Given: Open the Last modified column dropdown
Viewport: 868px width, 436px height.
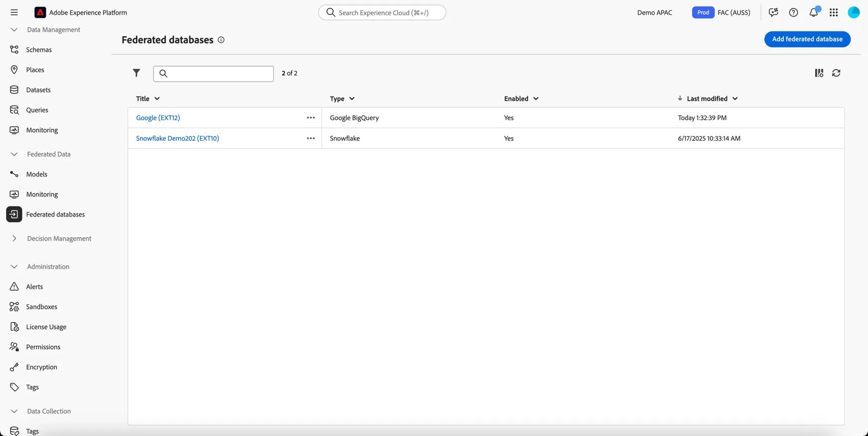Looking at the screenshot, I should point(735,99).
